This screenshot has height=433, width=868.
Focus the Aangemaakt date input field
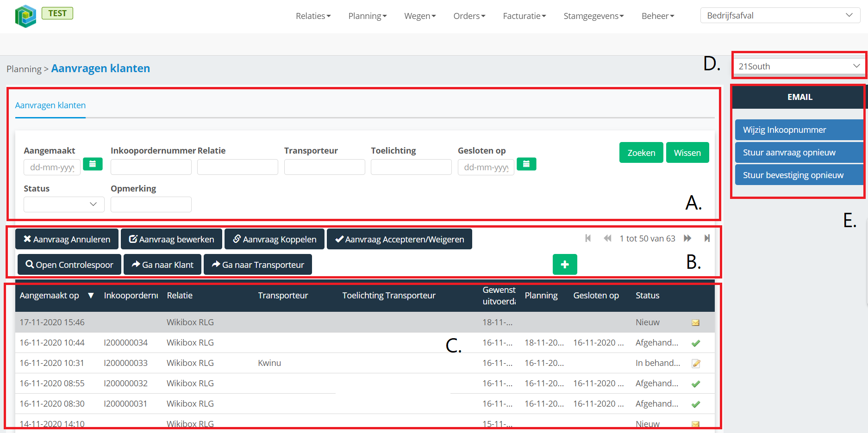point(52,167)
